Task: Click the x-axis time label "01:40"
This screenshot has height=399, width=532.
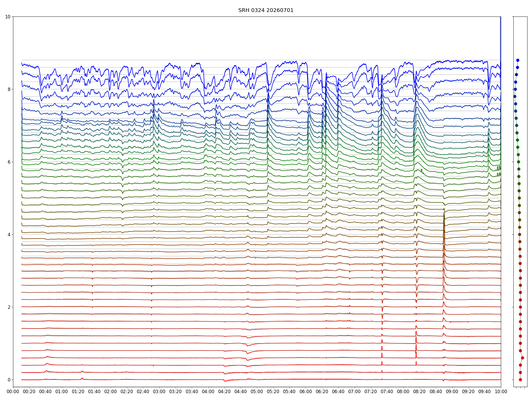Action: pos(94,392)
